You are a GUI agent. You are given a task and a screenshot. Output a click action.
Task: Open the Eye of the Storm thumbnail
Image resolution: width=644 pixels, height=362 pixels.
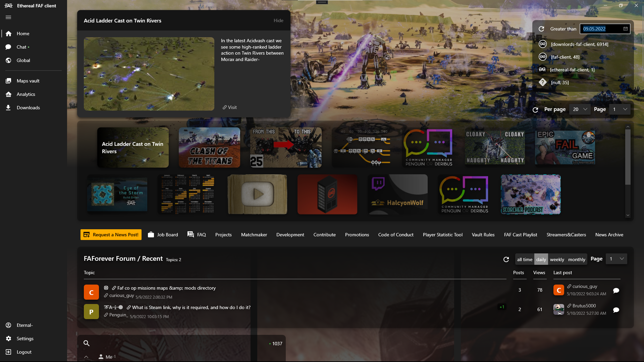tap(117, 194)
